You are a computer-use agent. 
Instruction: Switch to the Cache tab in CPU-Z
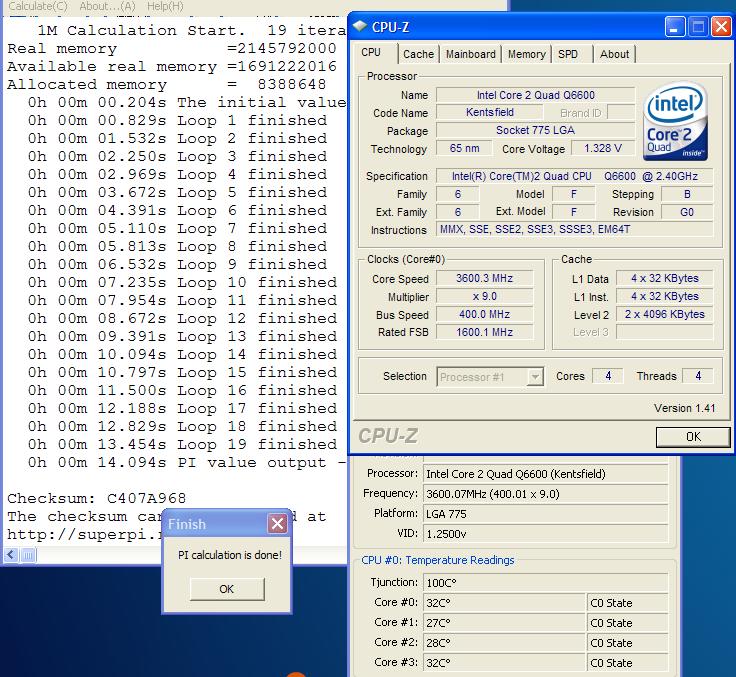point(418,54)
